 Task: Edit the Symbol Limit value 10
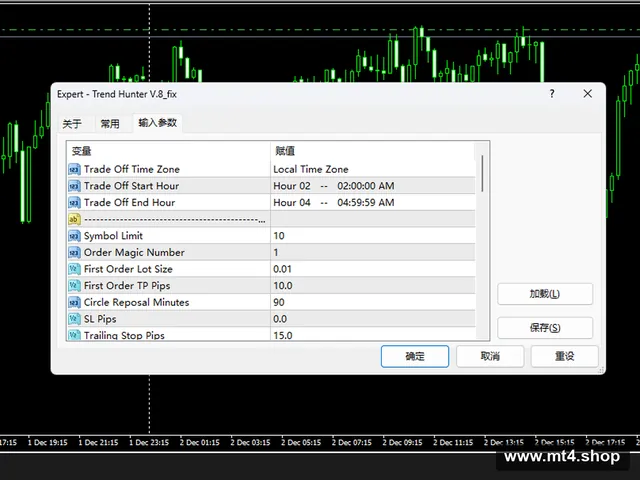tap(373, 236)
